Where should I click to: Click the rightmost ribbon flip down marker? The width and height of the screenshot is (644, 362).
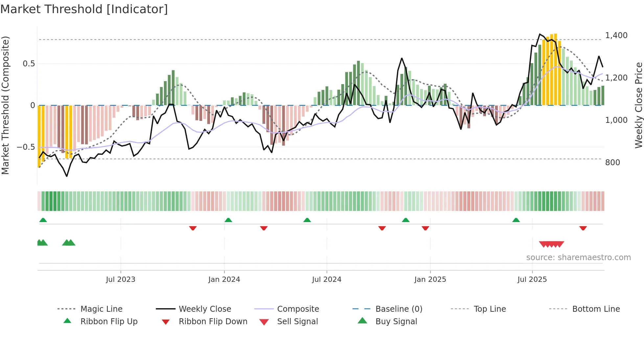click(583, 228)
